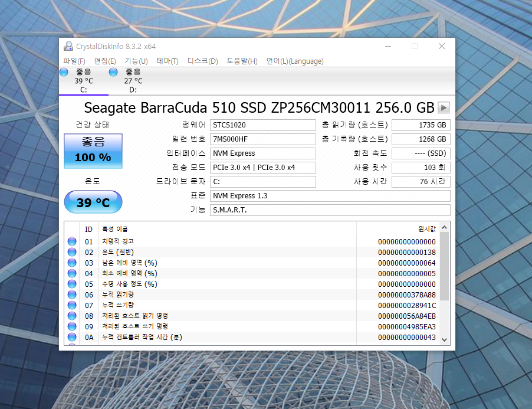
Task: Click raw value 000000056A84EB
Action: (407, 316)
